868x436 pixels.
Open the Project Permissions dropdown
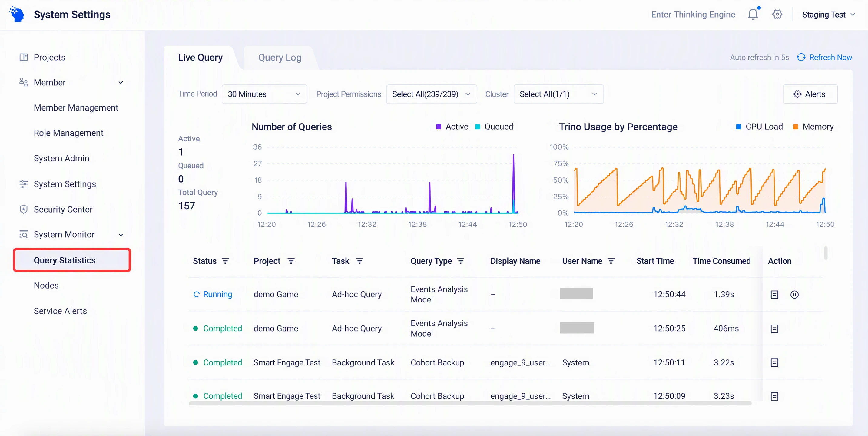coord(431,94)
